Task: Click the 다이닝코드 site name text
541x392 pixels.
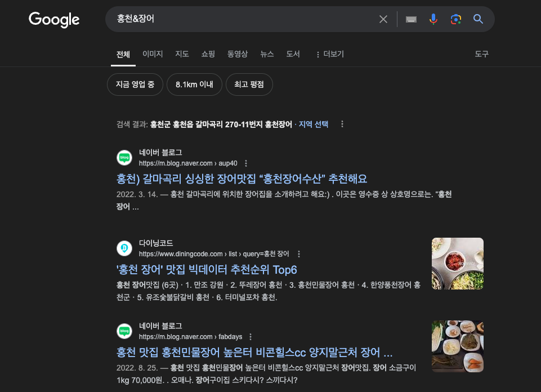Action: [x=156, y=243]
